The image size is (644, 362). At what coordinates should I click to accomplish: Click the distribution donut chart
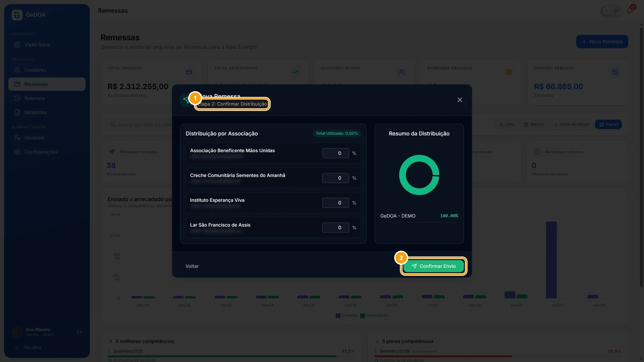click(419, 175)
